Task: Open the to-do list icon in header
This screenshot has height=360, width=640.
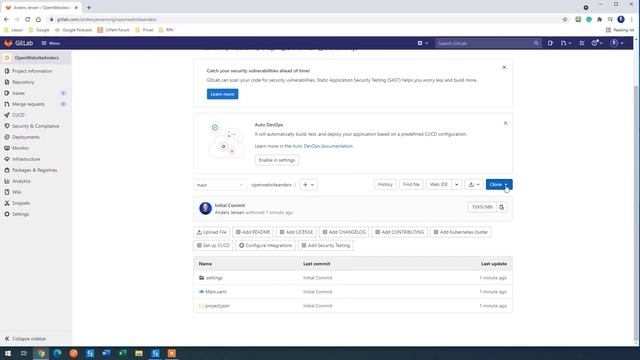Action: pos(582,43)
